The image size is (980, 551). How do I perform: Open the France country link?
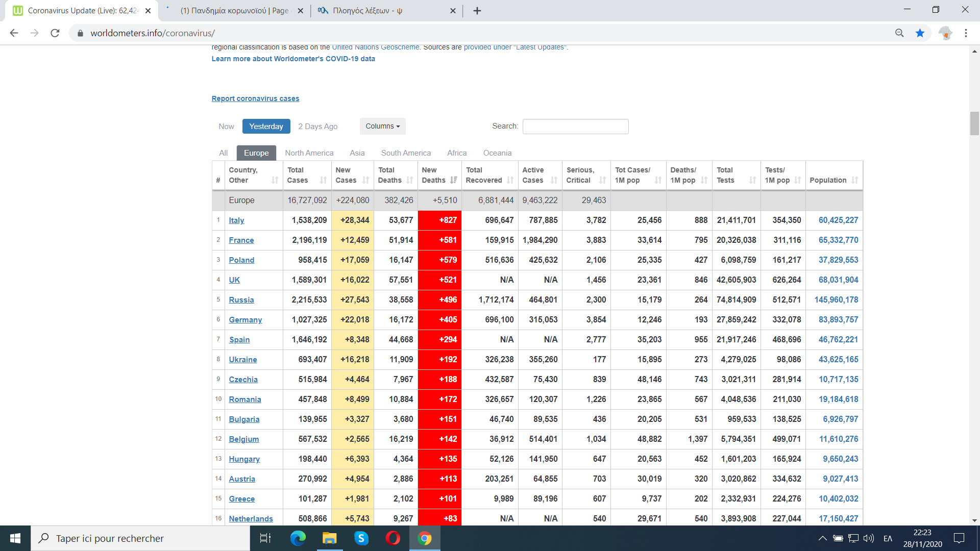tap(241, 240)
